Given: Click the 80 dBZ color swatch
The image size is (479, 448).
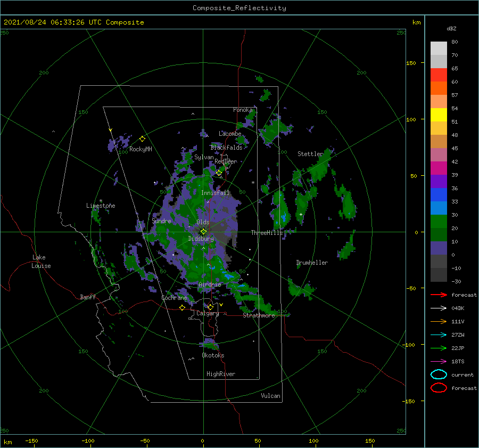Looking at the screenshot, I should click(x=439, y=48).
